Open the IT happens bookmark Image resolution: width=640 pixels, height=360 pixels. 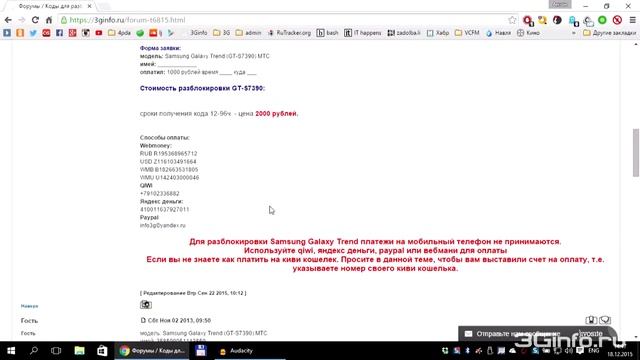coord(362,33)
